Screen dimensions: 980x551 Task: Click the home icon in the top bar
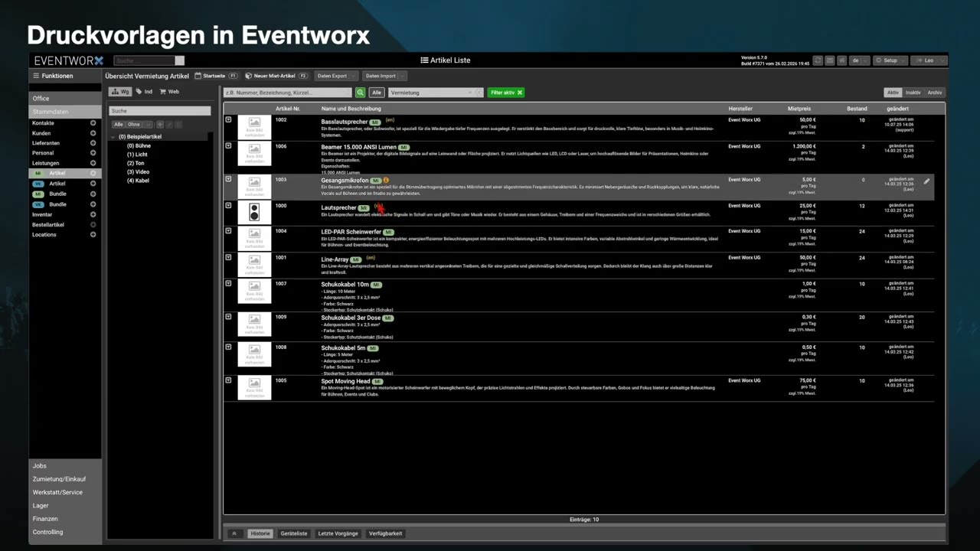[842, 60]
